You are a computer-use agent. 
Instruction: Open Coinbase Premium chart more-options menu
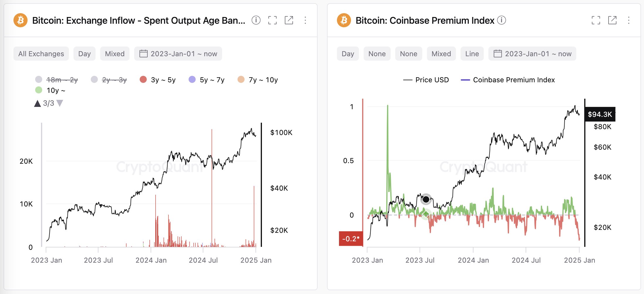click(x=629, y=20)
